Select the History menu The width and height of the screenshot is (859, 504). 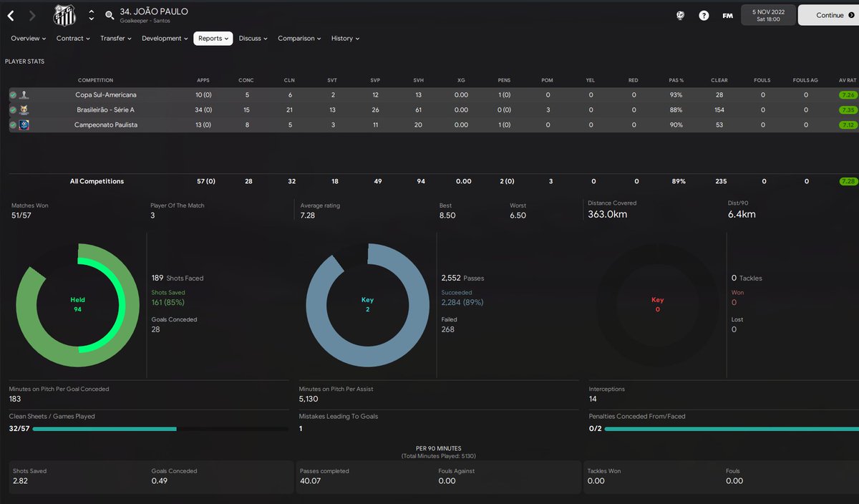[344, 38]
